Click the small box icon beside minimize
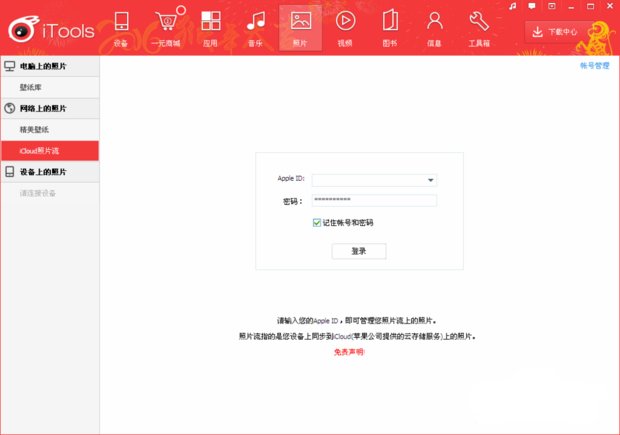The height and width of the screenshot is (435, 620). coord(552,6)
